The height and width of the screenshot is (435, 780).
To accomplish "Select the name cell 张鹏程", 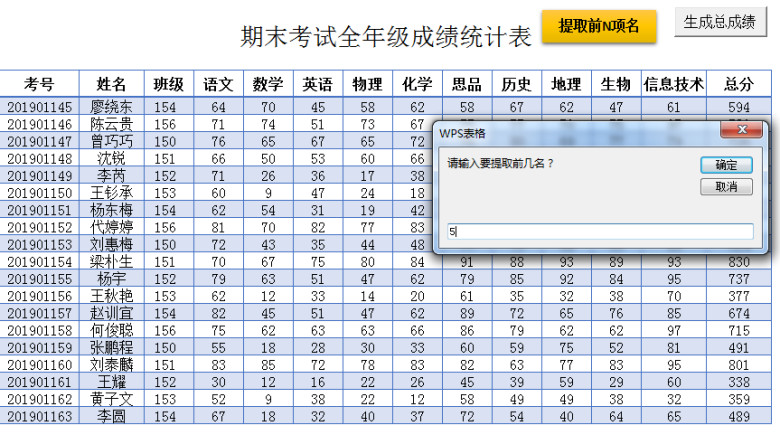I will (111, 347).
